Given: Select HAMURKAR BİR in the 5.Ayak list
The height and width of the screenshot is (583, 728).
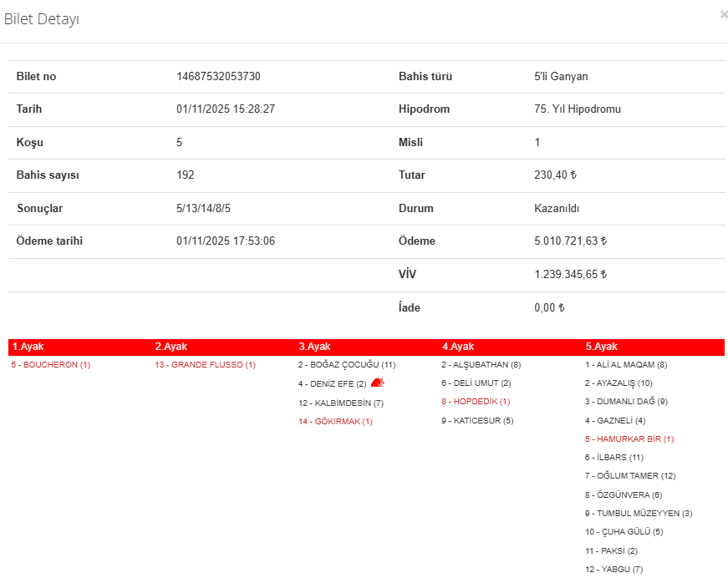Looking at the screenshot, I should click(x=629, y=439).
